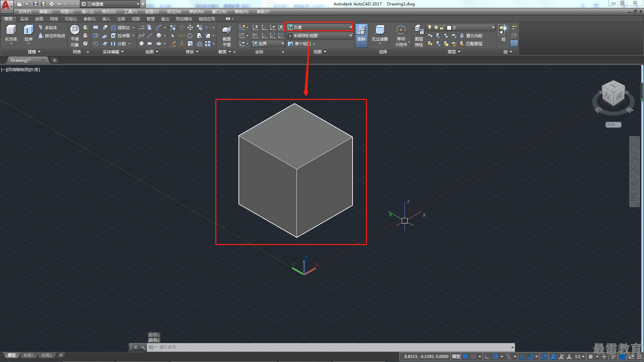Switch to the 可视化 ribbon tab
This screenshot has height=362, width=644.
tap(70, 19)
